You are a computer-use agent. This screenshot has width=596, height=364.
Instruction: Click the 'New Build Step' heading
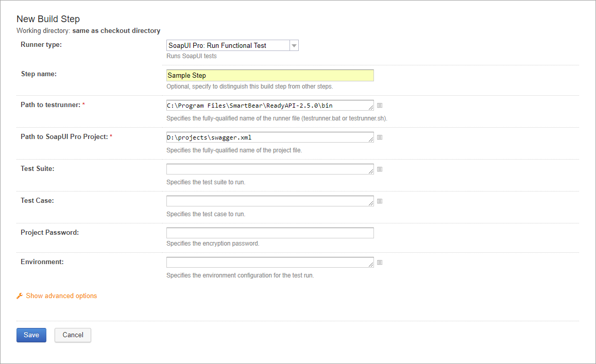point(48,19)
